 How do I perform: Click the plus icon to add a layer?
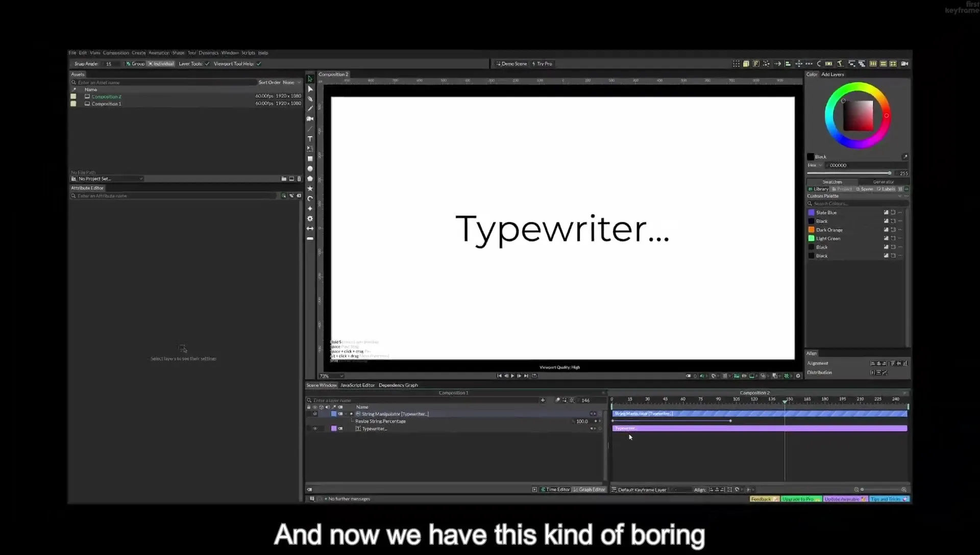tap(543, 400)
